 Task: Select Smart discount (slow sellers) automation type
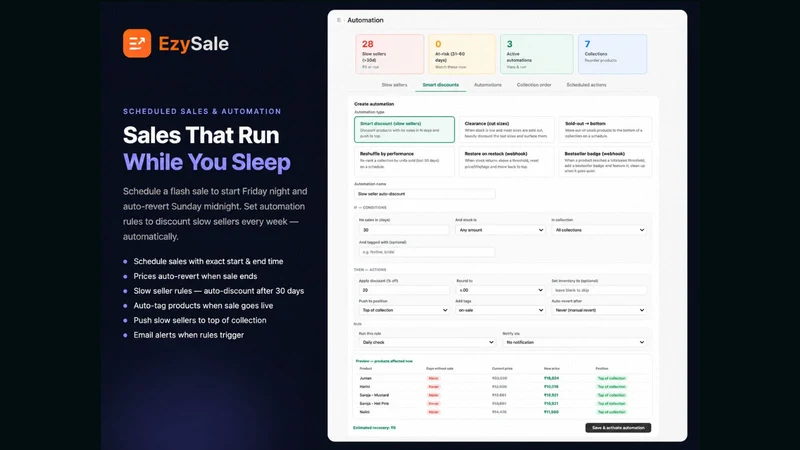click(x=405, y=130)
